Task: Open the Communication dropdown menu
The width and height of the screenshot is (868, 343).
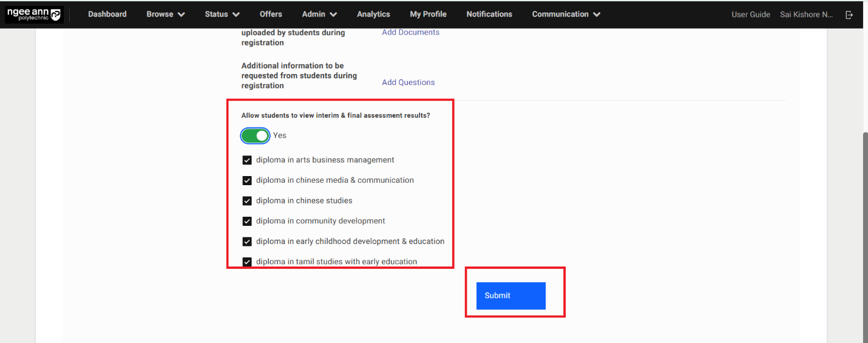Action: pyautogui.click(x=566, y=15)
